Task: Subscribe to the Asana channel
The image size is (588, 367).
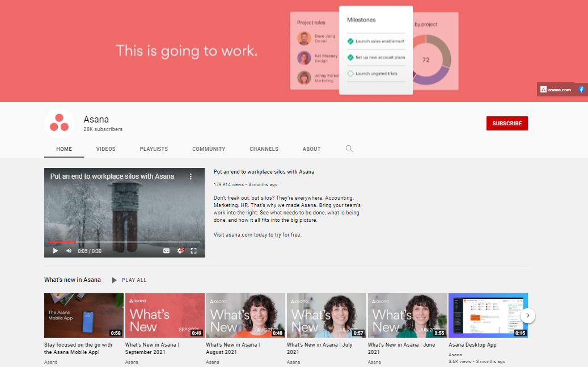Action: pos(507,124)
